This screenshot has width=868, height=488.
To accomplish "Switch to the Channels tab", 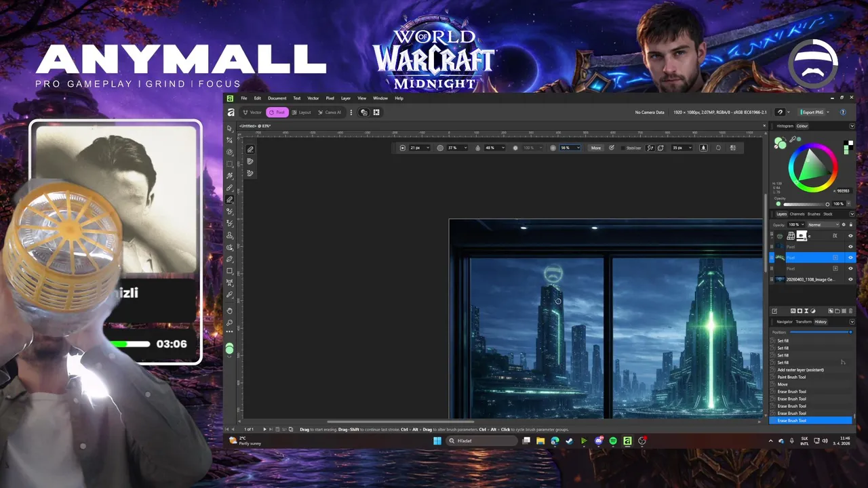I will pyautogui.click(x=797, y=214).
